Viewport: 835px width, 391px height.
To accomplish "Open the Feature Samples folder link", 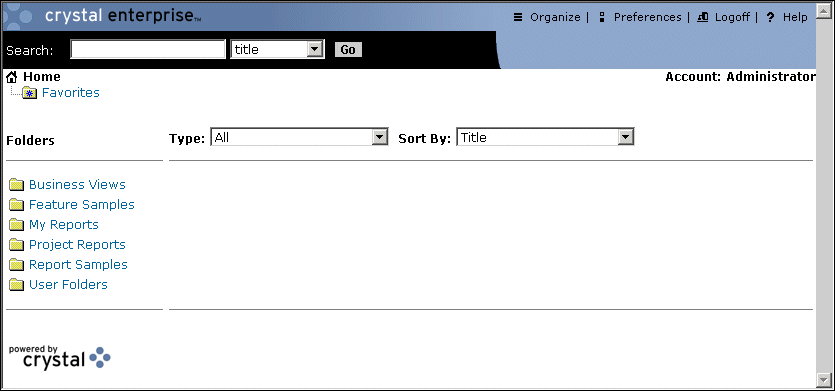I will (81, 205).
